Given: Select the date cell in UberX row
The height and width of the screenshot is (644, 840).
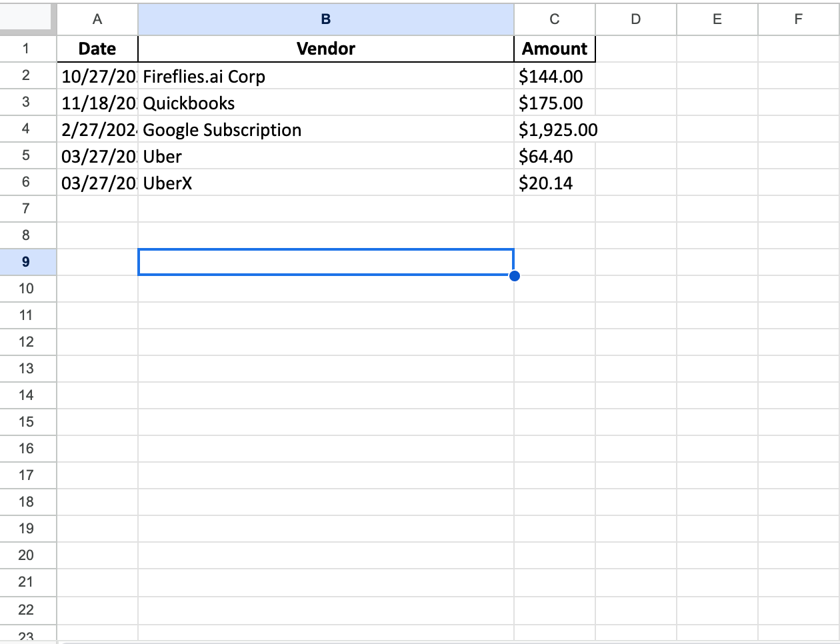Looking at the screenshot, I should tap(97, 183).
